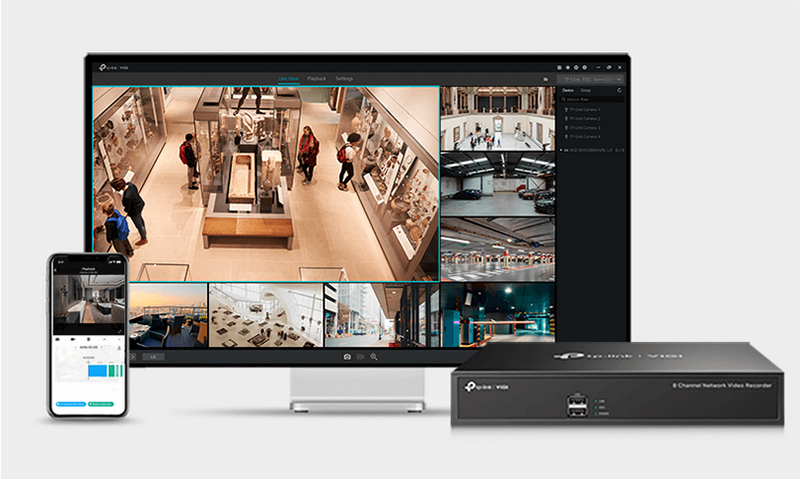Tap the third icon in phone toolbar row
The image size is (800, 479).
pyautogui.click(x=89, y=339)
